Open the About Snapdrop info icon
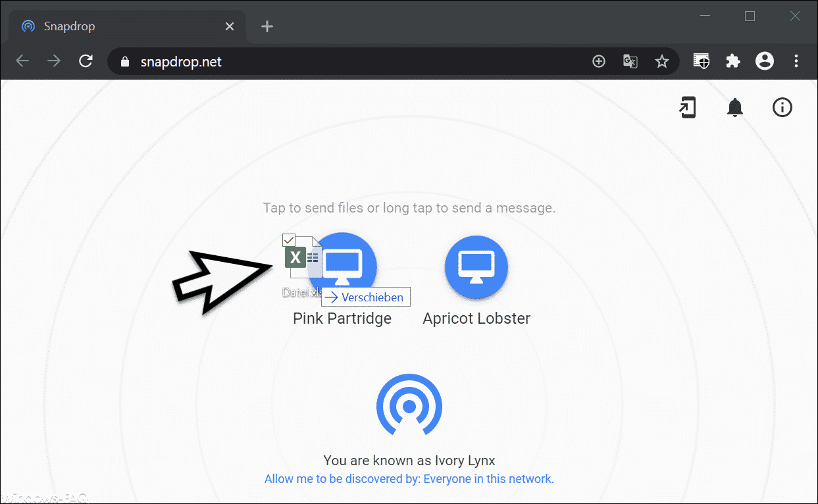Screen dimensions: 818x504 coord(782,107)
